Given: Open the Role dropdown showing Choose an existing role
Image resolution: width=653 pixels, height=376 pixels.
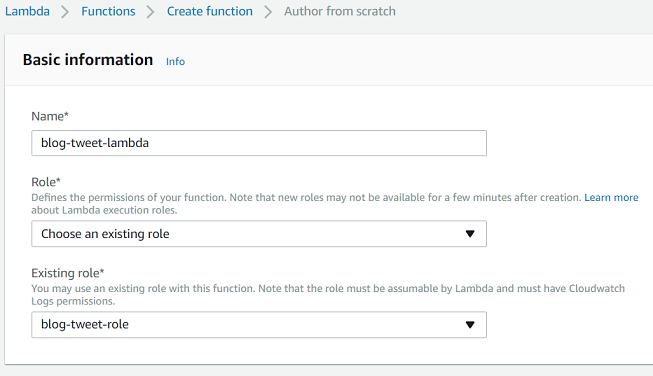Looking at the screenshot, I should pos(259,234).
